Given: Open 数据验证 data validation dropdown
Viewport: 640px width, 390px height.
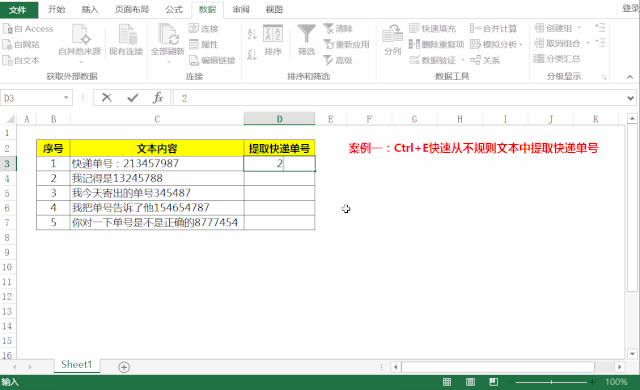Looking at the screenshot, I should click(463, 60).
